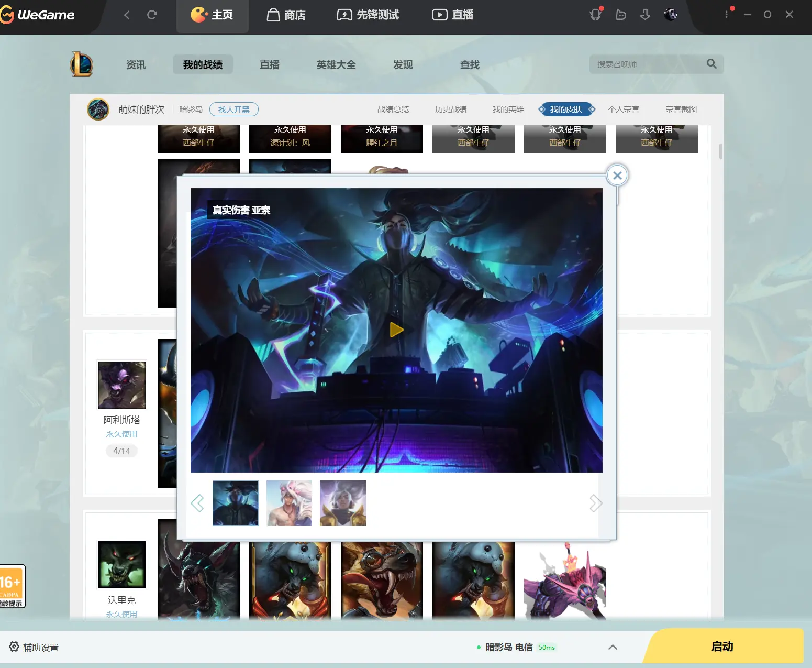
Task: Open the download manager icon
Action: tap(645, 15)
